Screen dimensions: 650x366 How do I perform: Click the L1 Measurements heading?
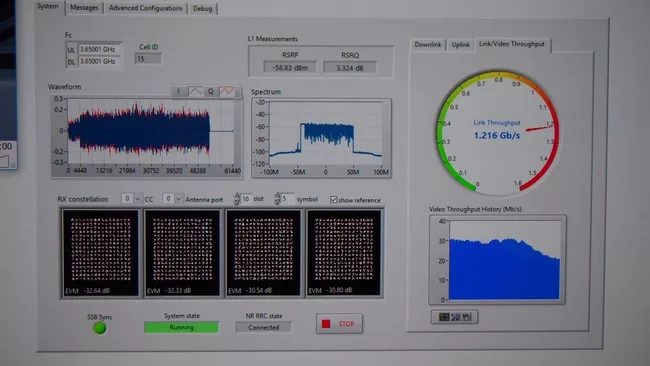coord(273,39)
